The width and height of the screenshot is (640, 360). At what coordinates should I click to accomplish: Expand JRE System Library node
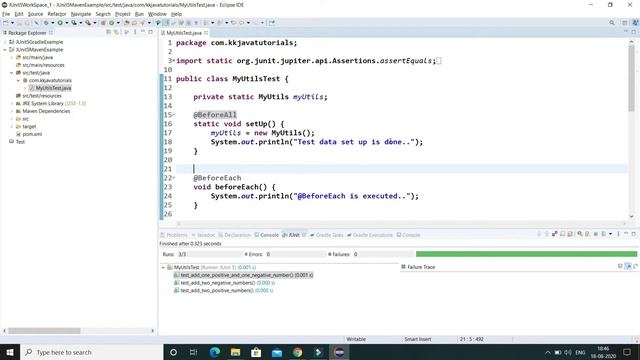coord(12,104)
